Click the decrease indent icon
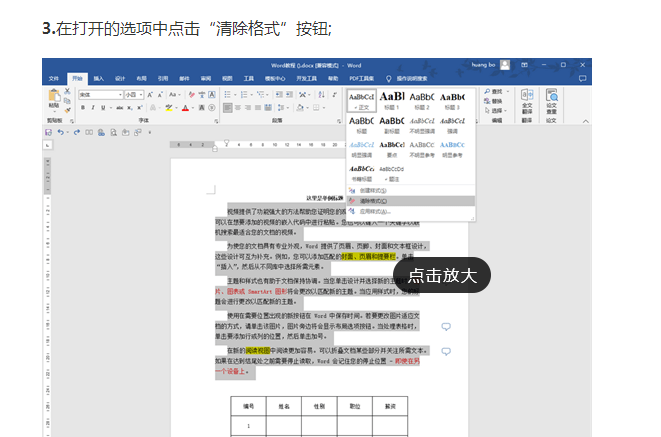 [x=279, y=95]
